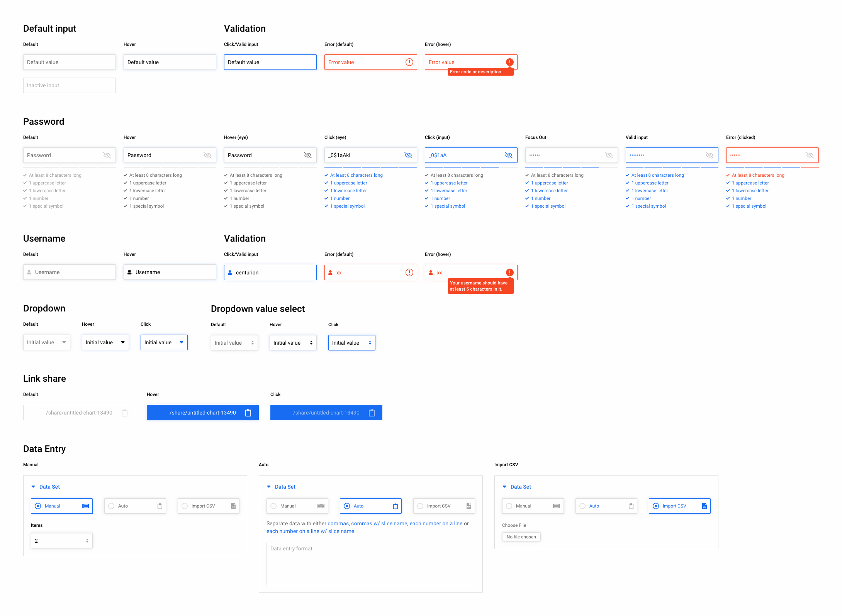Click keyboard icon in selected Manual option
The height and width of the screenshot is (616, 842).
pos(85,506)
